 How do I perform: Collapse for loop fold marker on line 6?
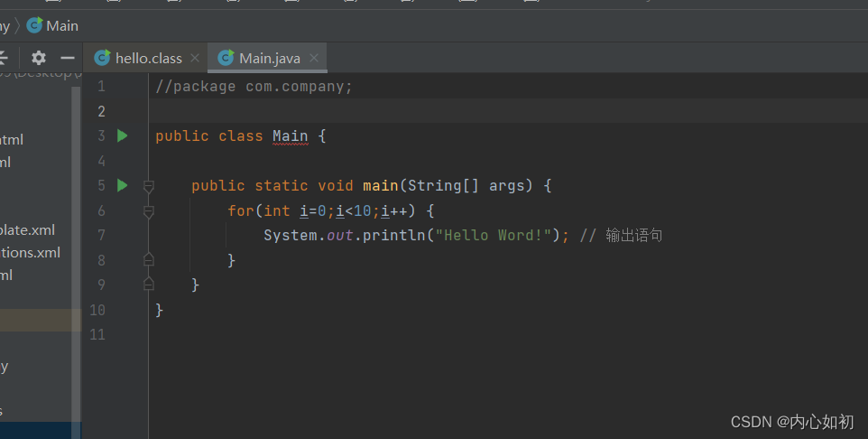[x=148, y=211]
